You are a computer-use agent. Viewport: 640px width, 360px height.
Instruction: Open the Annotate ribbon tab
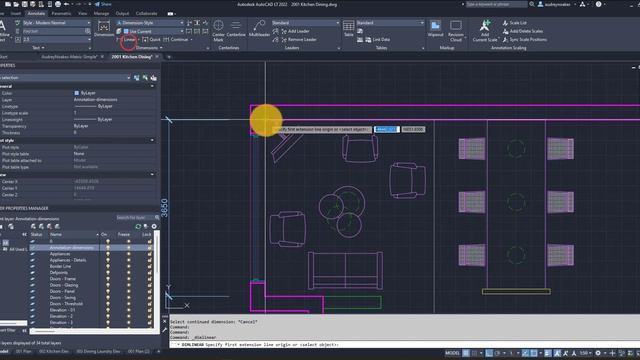click(36, 13)
